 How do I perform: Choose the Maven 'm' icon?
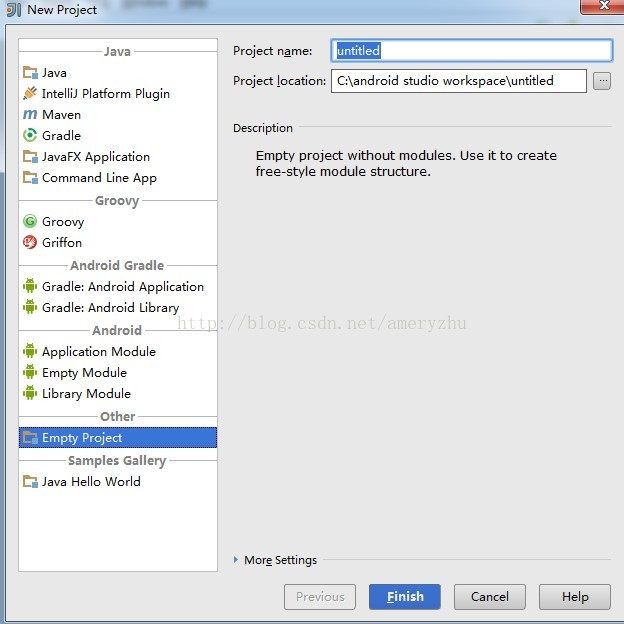[30, 115]
